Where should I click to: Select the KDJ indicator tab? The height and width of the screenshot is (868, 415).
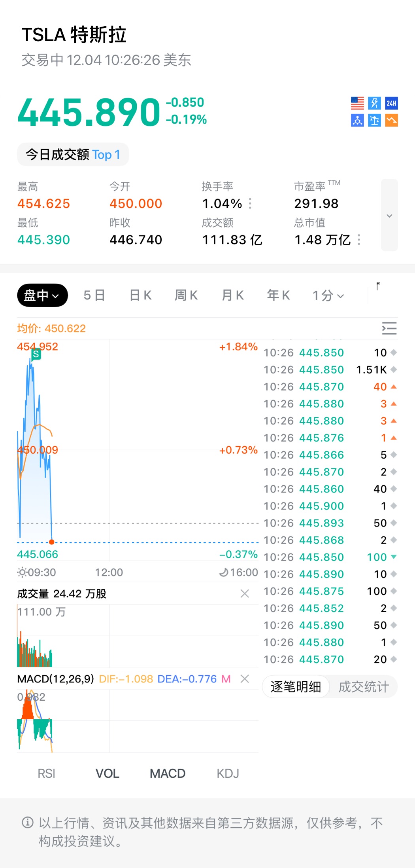tap(228, 773)
